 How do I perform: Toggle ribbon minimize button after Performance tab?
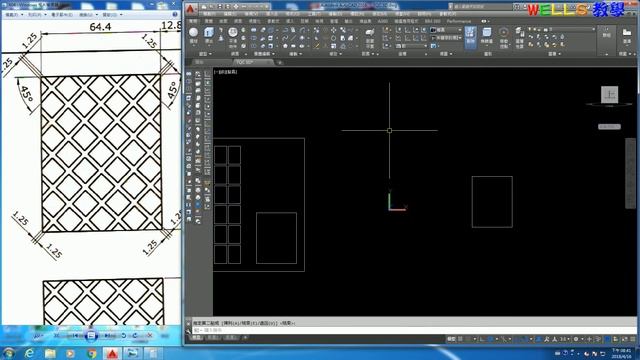tap(484, 21)
